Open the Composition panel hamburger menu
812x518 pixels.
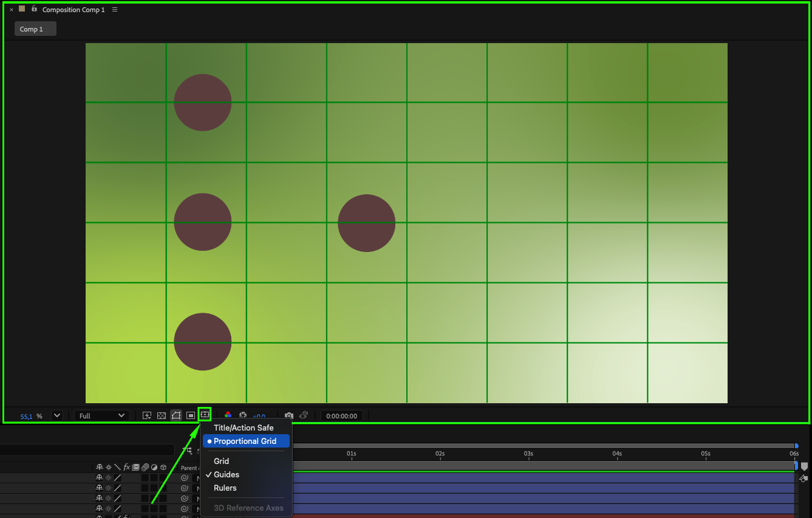point(115,10)
